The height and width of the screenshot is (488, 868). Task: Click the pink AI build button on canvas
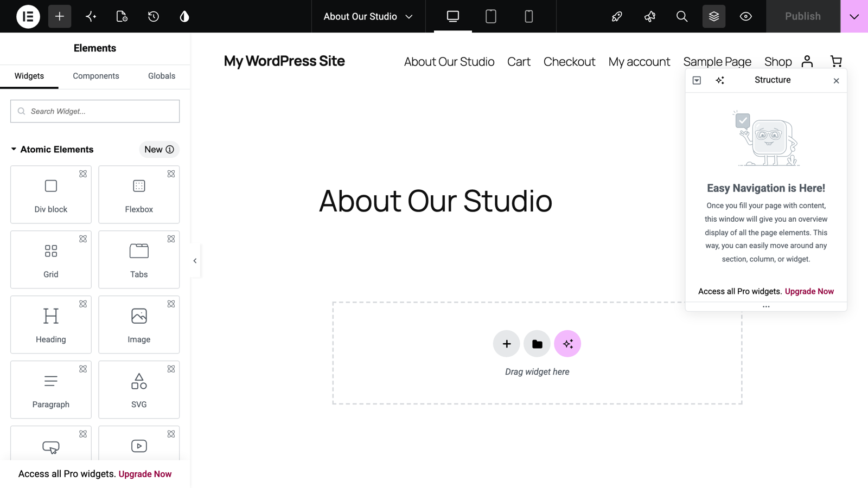point(567,344)
